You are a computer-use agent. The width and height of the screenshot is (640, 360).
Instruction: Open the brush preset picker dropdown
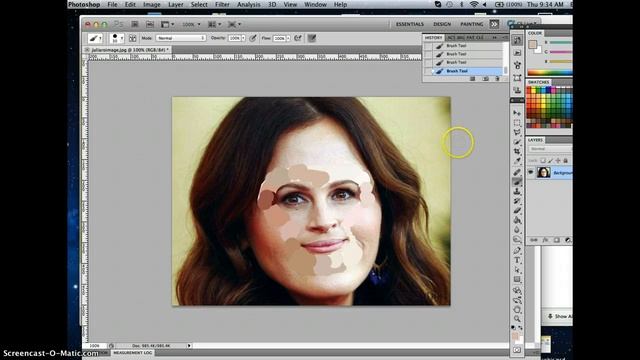117,38
